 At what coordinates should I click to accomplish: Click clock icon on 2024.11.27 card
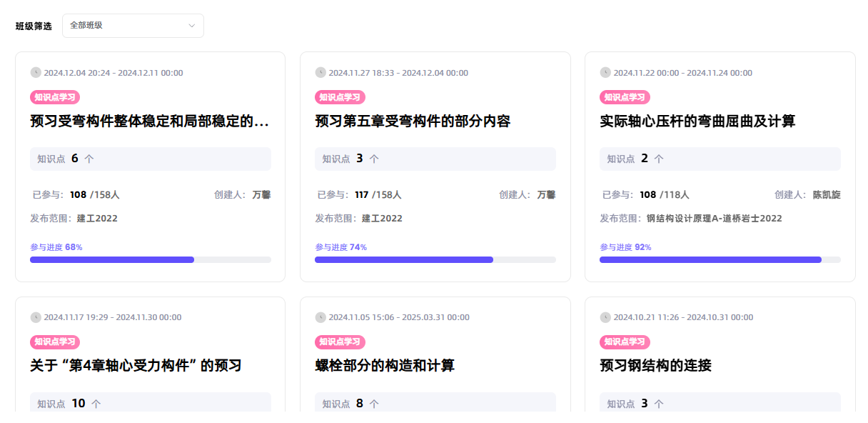coord(321,72)
